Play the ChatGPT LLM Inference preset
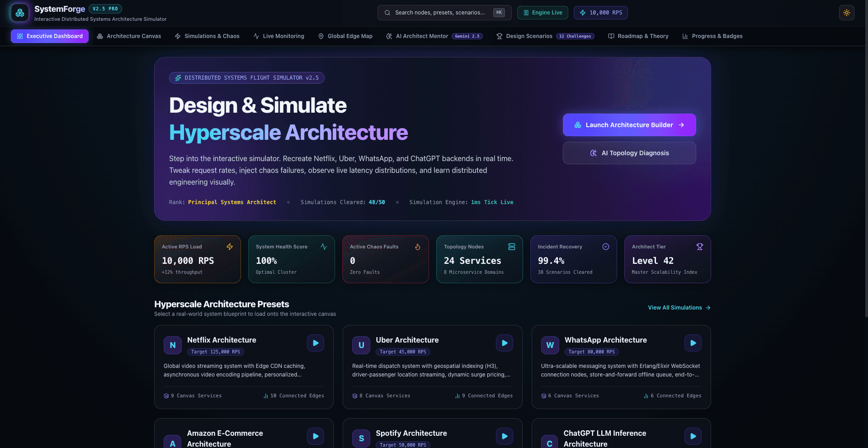The image size is (868, 448). click(693, 436)
